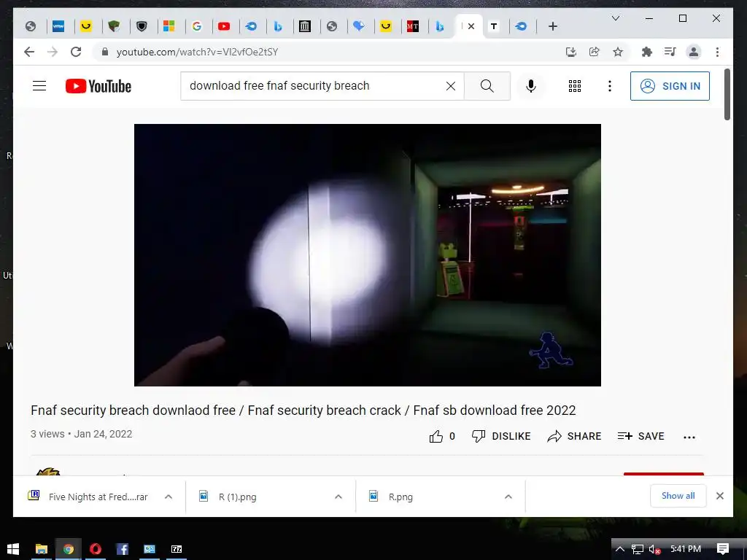View site info via the padlock
The height and width of the screenshot is (560, 747).
(x=105, y=52)
